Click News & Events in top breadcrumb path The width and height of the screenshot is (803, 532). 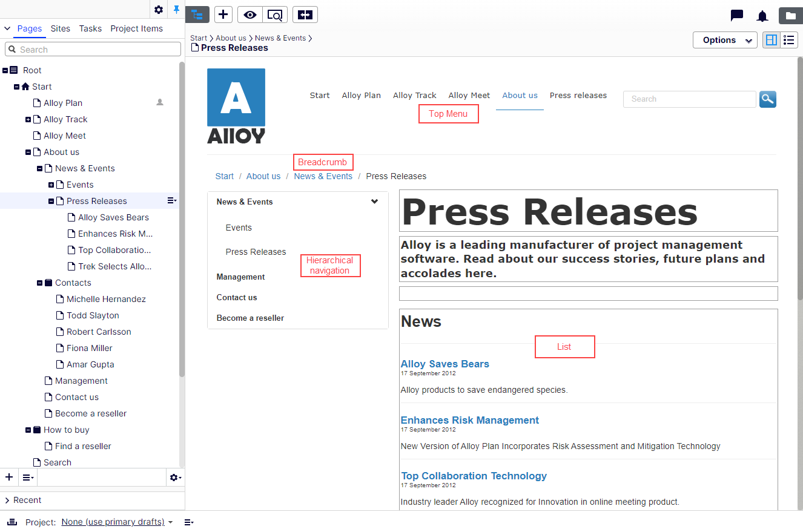(280, 38)
